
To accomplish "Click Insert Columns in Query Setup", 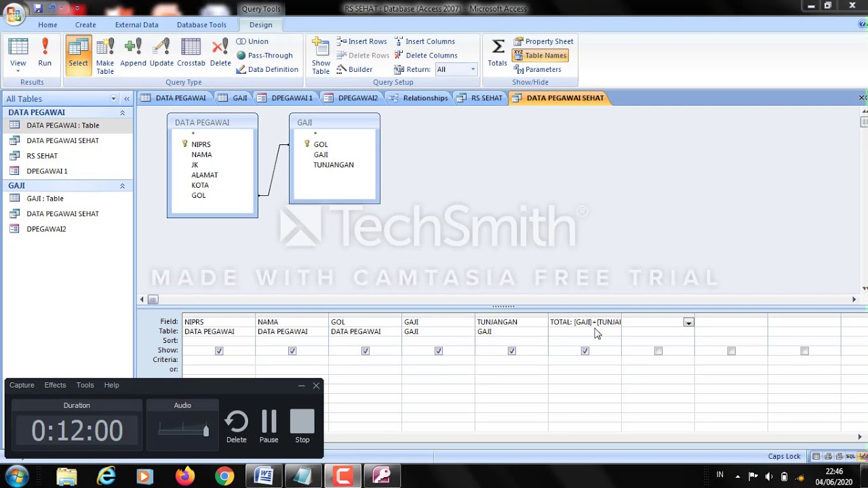I will 425,41.
